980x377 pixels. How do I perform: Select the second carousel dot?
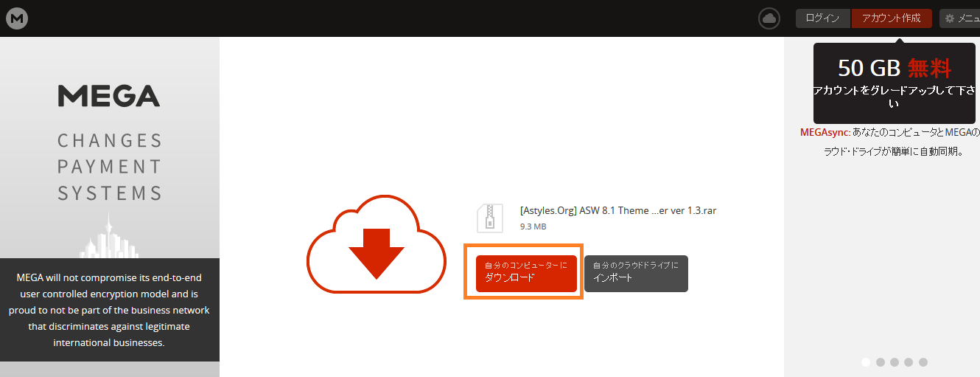click(x=880, y=362)
